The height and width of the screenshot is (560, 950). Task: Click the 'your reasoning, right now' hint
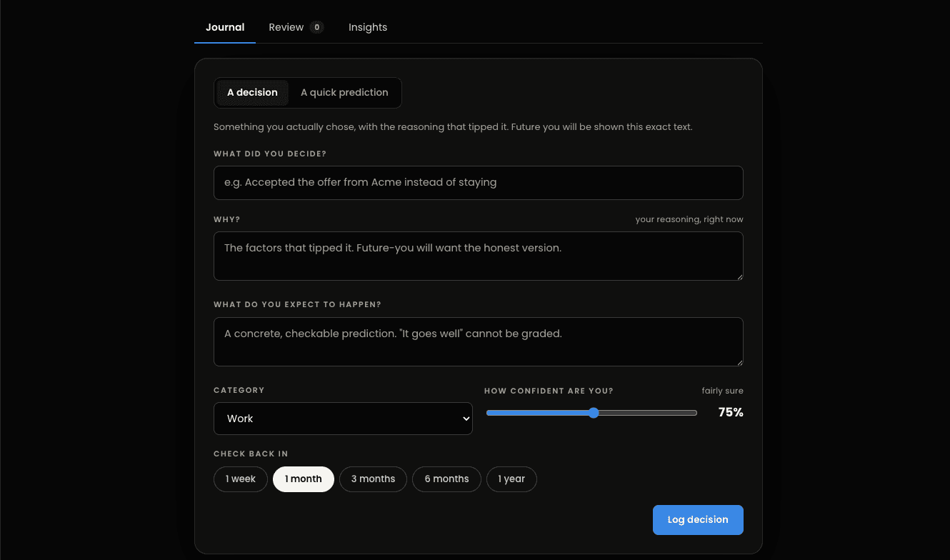click(689, 219)
